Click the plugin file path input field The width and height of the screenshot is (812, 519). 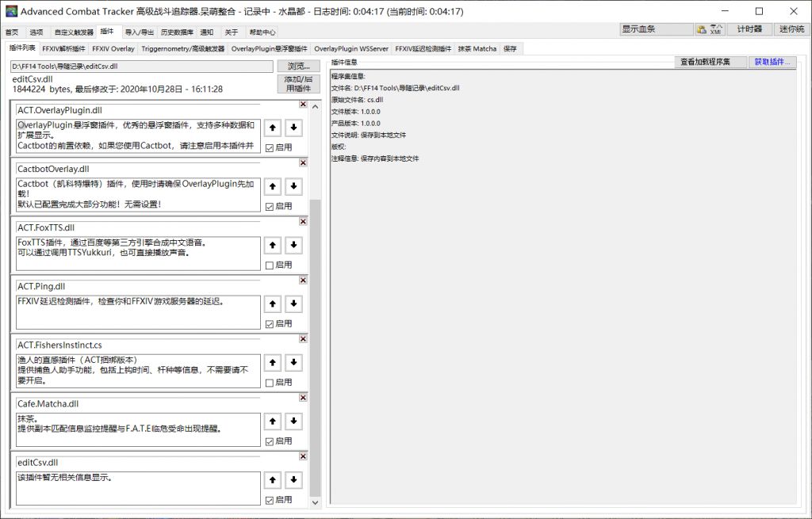[142, 67]
